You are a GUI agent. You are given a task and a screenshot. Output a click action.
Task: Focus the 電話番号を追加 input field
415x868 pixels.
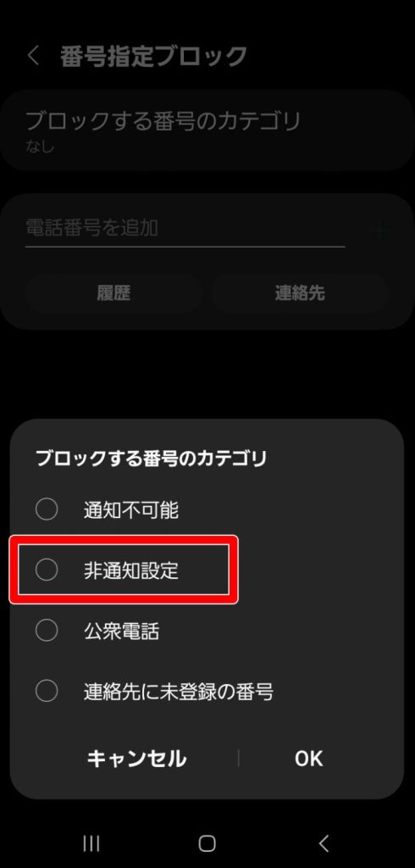185,228
